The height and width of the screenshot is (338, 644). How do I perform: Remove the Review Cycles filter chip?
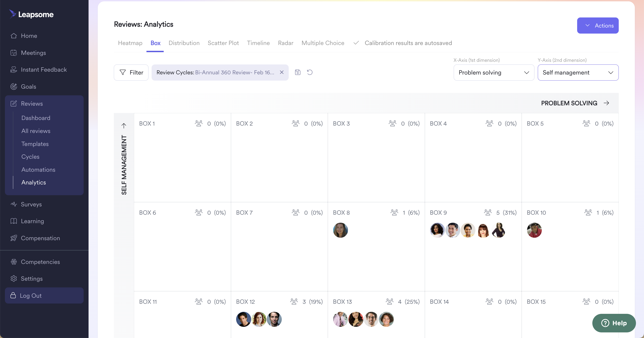(x=282, y=72)
